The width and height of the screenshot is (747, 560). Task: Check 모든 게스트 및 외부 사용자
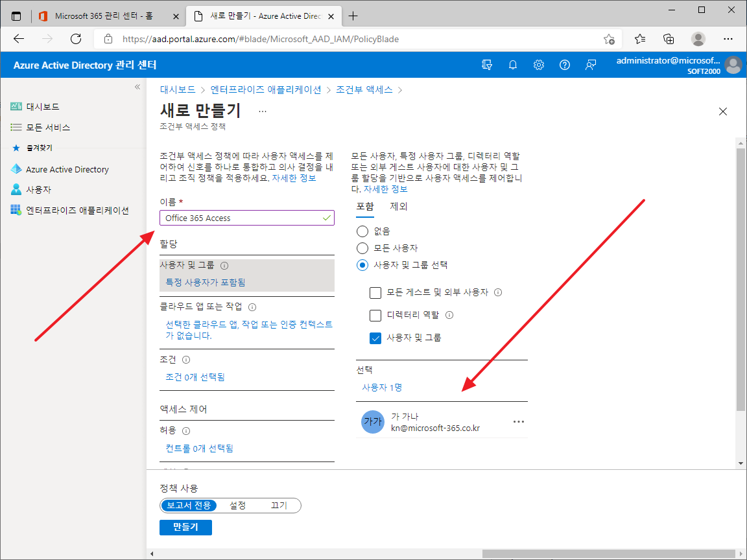point(375,292)
